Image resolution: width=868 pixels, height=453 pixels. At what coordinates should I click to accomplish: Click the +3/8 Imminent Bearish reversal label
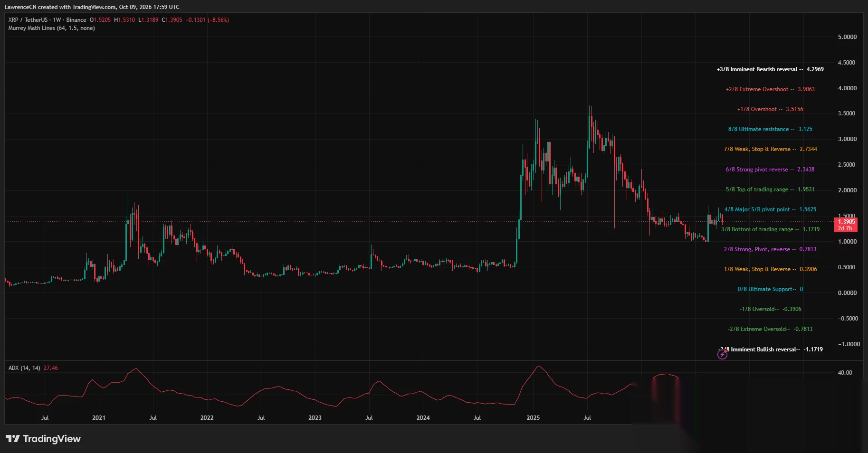tap(770, 69)
